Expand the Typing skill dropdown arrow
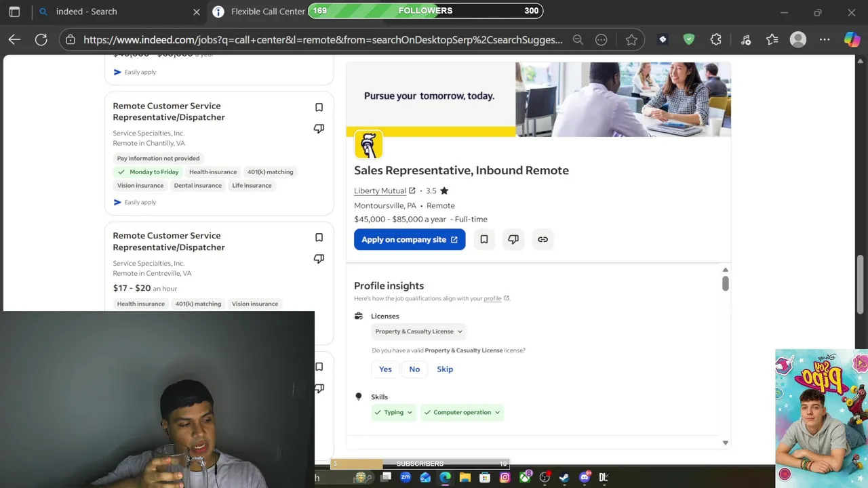Screen dimensions: 868x488 coord(410,412)
